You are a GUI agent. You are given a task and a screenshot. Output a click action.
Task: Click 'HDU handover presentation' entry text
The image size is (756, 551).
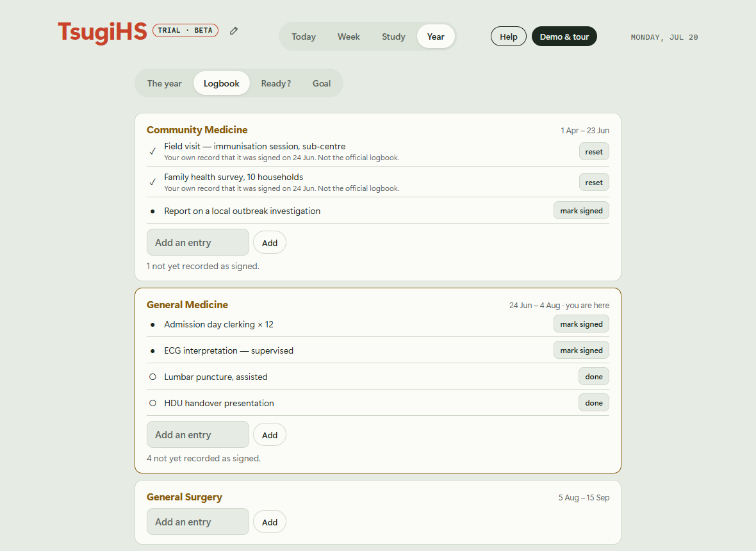coord(219,403)
